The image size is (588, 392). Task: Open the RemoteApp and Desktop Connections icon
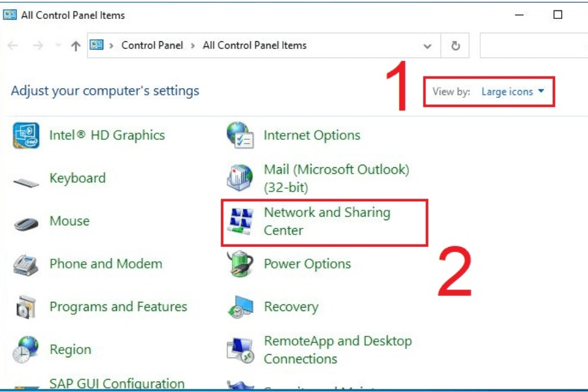click(240, 350)
